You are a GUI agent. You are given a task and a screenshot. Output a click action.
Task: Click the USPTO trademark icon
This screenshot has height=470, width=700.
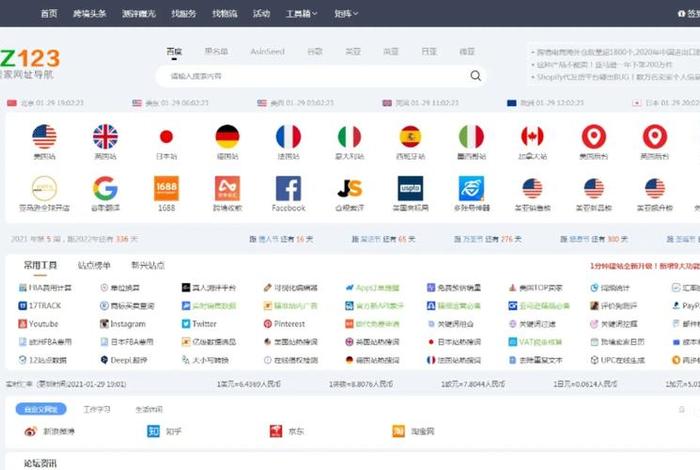click(410, 188)
